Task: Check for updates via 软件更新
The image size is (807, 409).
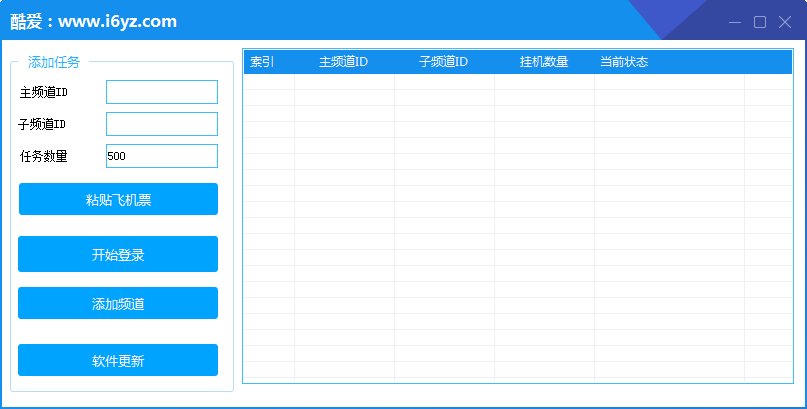Action: tap(118, 360)
